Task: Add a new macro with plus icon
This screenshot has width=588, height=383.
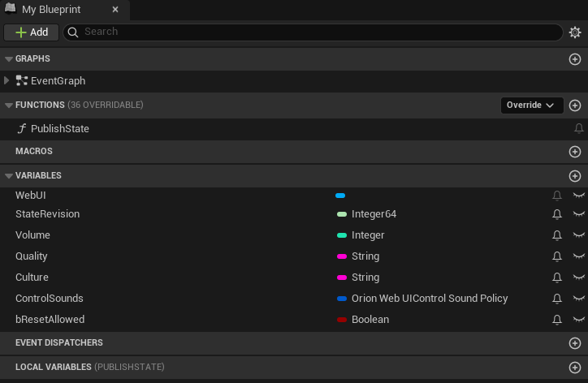Action: [575, 152]
